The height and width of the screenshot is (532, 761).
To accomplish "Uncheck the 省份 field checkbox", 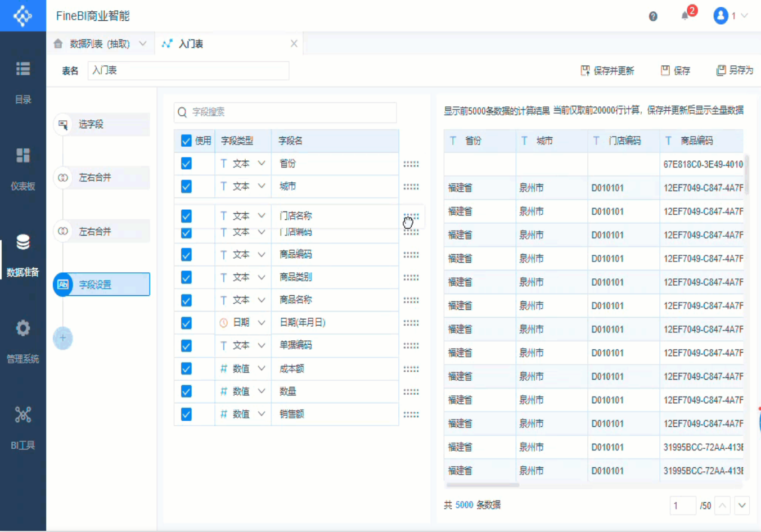I will 186,164.
